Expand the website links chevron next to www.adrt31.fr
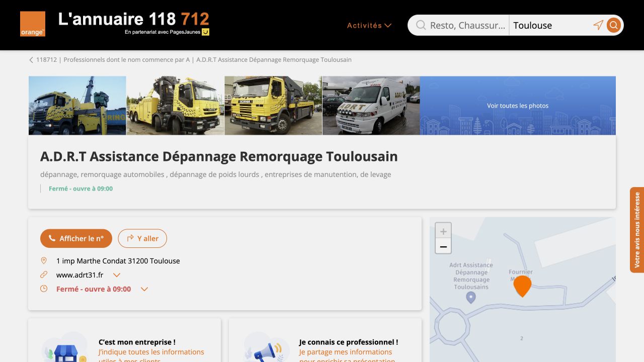Screen dimensions: 644x362 117,275
